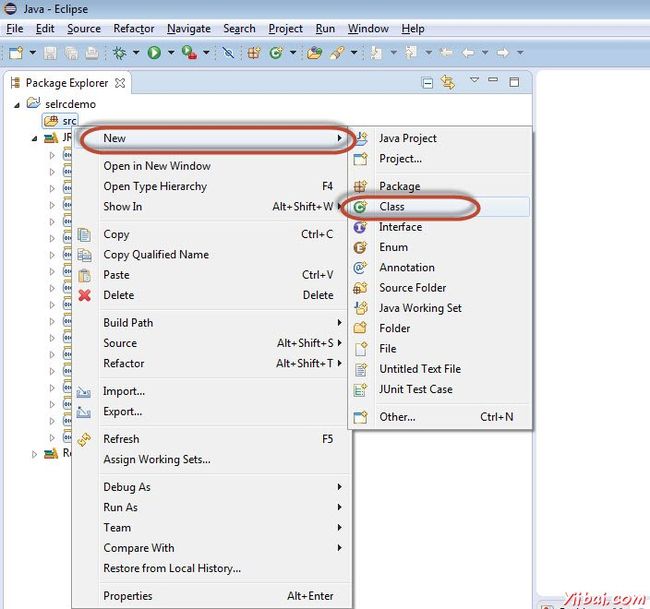Click Import... in the context menu
Viewport: 650px width, 609px height.
[x=212, y=391]
